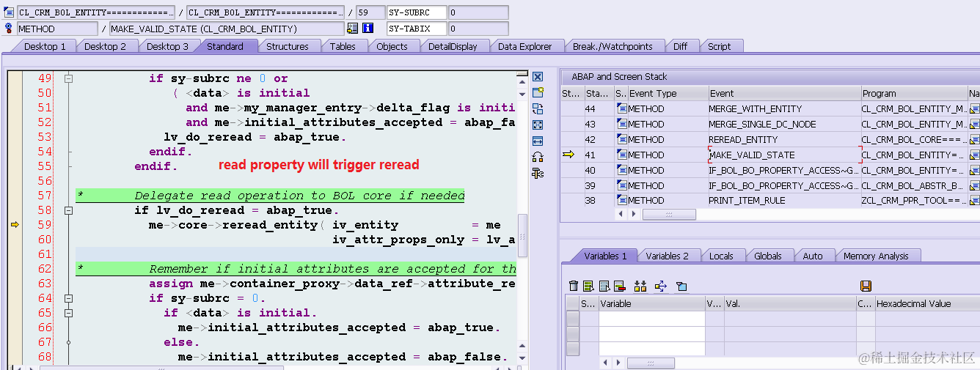Open the Break./Watchpoints tab
Screen dimensions: 980x370
[612, 46]
